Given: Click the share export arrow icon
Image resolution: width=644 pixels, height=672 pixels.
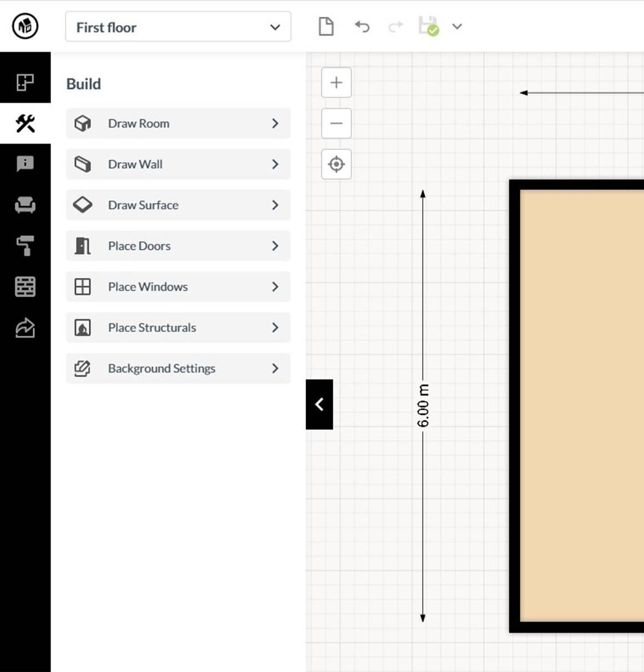Looking at the screenshot, I should [25, 328].
